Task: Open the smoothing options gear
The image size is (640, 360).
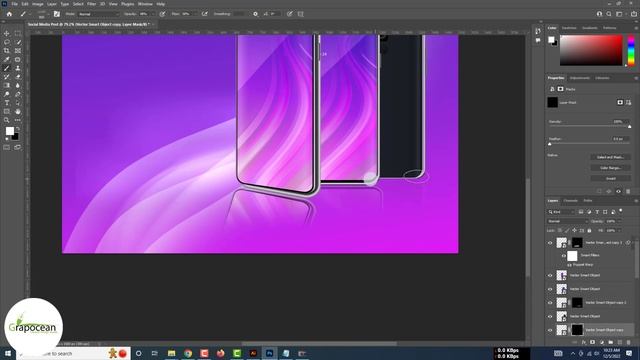Action: coord(256,14)
